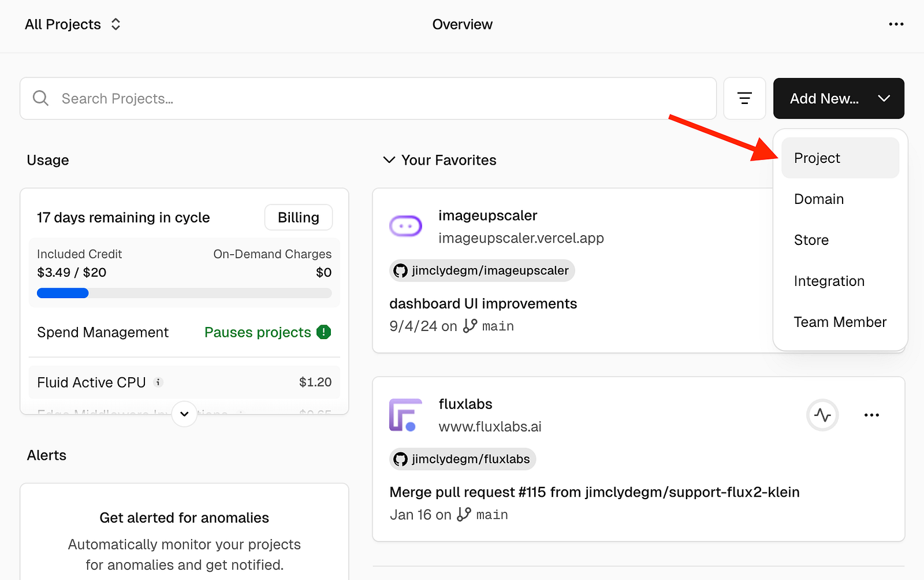Click the On-Demand Charges $0 value
This screenshot has height=580, width=924.
click(323, 272)
